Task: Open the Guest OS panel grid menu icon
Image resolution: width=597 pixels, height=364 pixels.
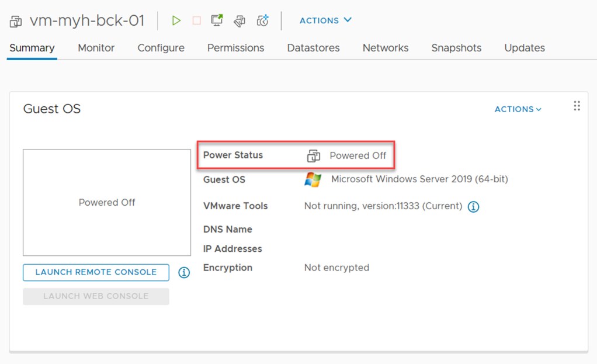Action: tap(577, 106)
